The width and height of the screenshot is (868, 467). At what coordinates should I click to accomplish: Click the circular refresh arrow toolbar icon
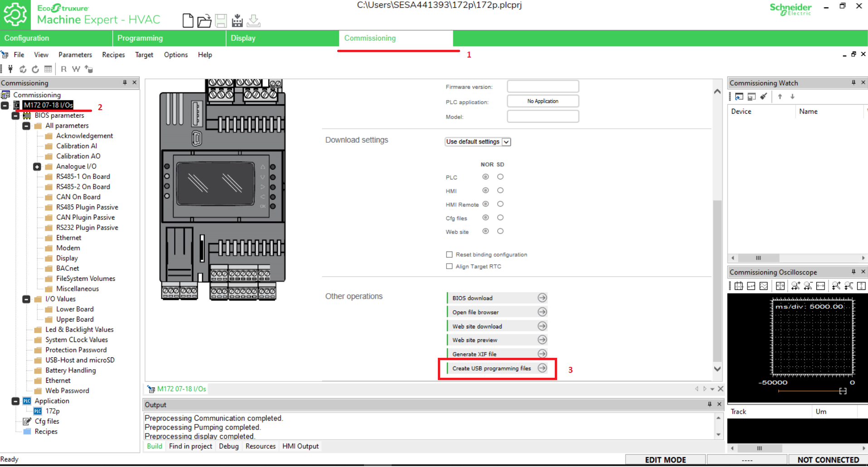tap(35, 69)
